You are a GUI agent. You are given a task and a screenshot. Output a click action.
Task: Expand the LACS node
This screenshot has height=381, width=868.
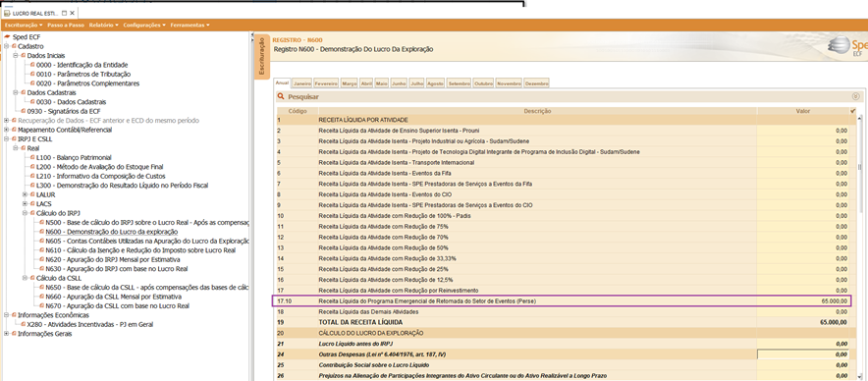tap(25, 204)
